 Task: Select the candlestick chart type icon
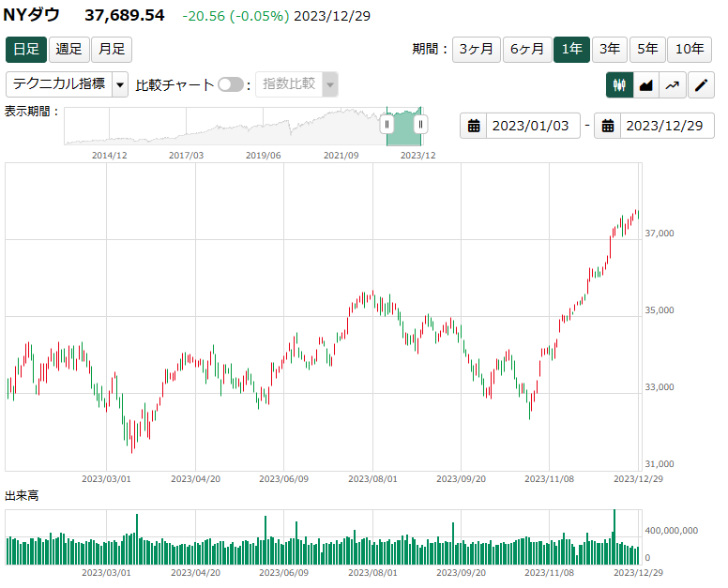tap(619, 85)
